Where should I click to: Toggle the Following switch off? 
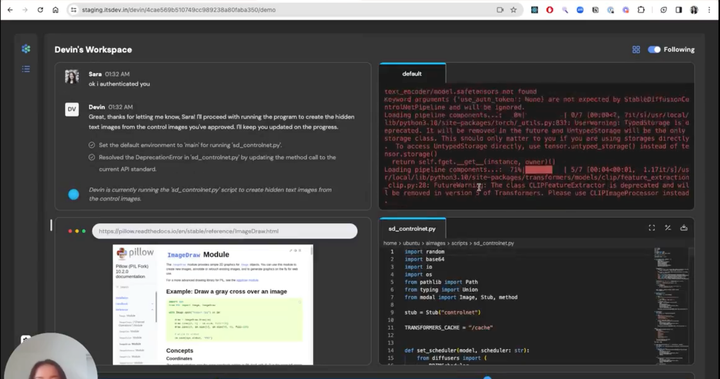(x=654, y=50)
